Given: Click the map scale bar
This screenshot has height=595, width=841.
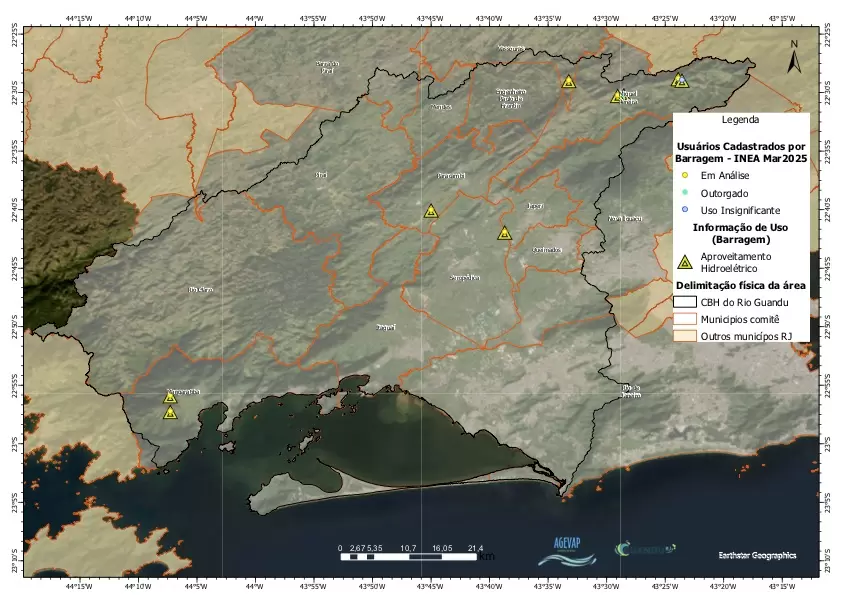Looking at the screenshot, I should tap(410, 556).
